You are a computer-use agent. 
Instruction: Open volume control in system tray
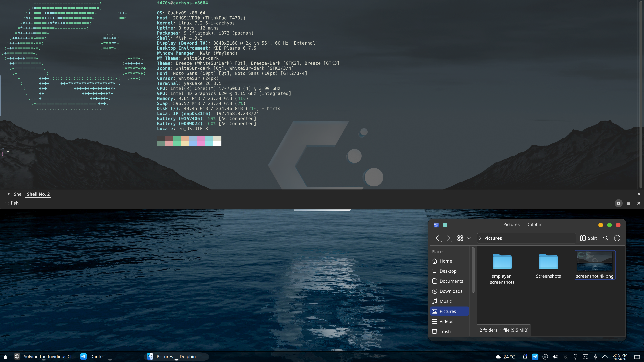point(555,357)
